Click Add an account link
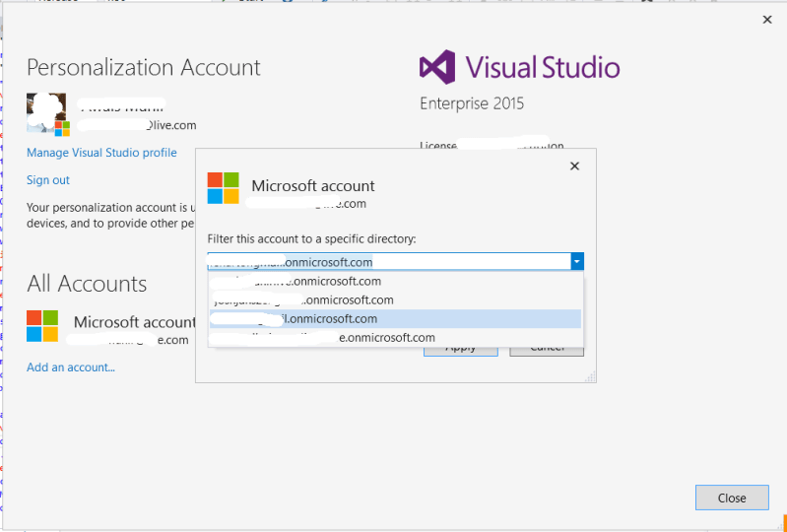 (71, 367)
